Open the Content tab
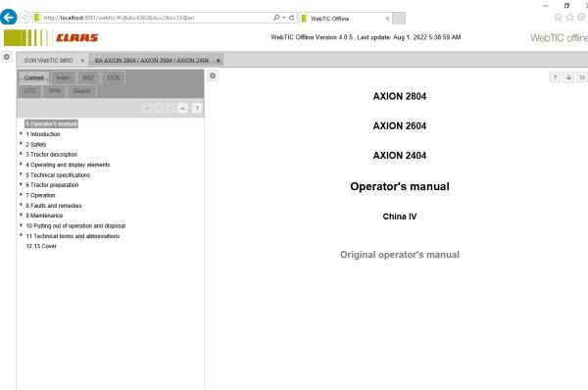The width and height of the screenshot is (588, 390). pos(33,78)
